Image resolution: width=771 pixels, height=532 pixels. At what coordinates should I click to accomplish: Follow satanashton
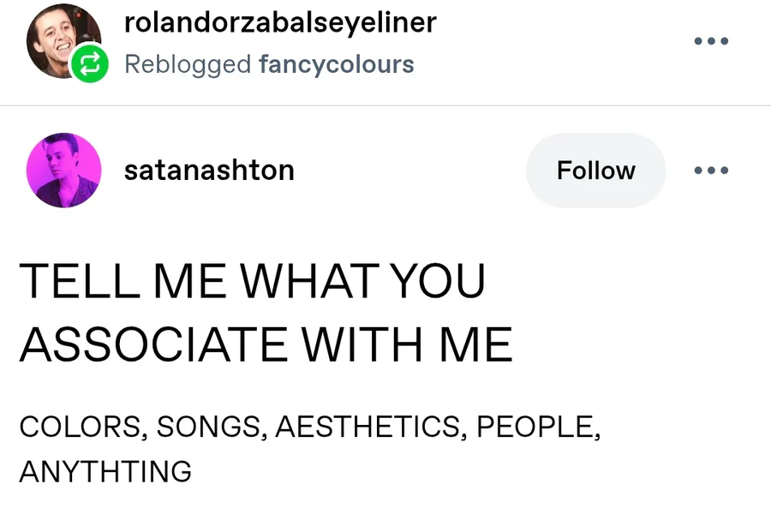point(595,170)
